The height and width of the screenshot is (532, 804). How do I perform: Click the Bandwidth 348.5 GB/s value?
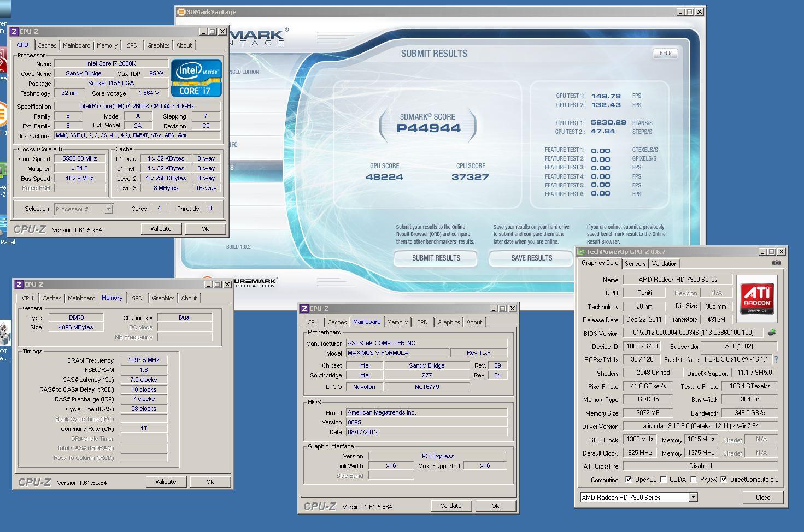(x=749, y=413)
